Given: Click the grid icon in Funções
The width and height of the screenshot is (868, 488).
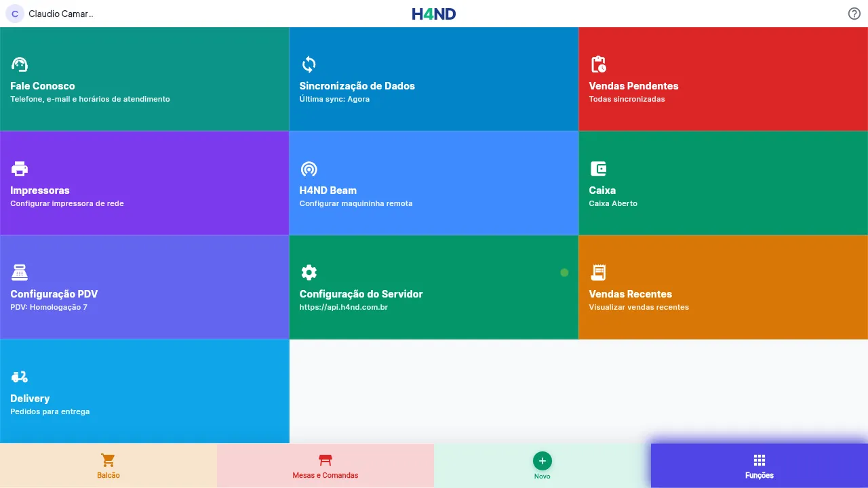Looking at the screenshot, I should (x=759, y=460).
